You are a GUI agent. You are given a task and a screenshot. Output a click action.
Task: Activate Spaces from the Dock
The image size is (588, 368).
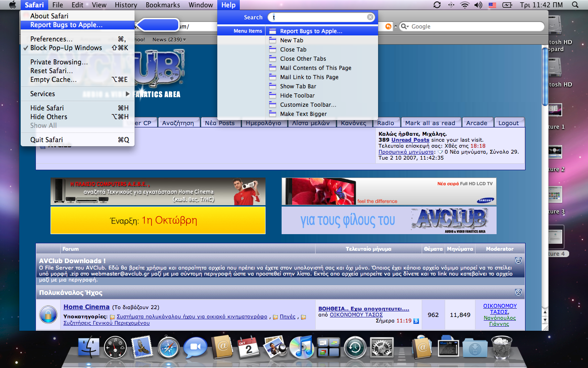[x=328, y=348]
